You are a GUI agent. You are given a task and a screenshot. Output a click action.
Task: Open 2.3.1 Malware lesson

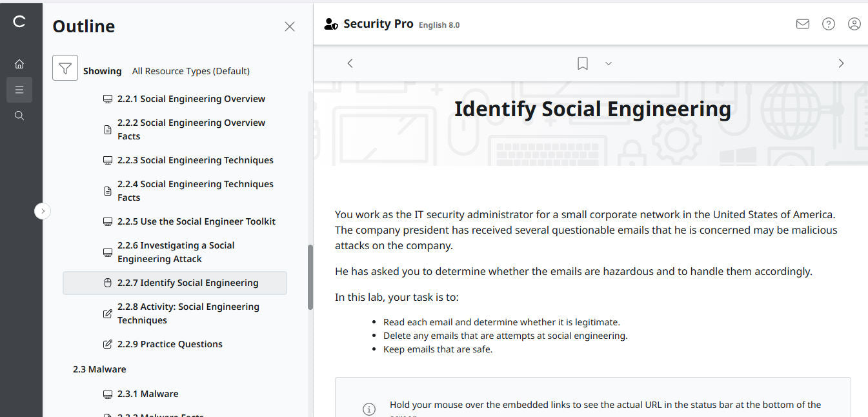click(x=148, y=393)
